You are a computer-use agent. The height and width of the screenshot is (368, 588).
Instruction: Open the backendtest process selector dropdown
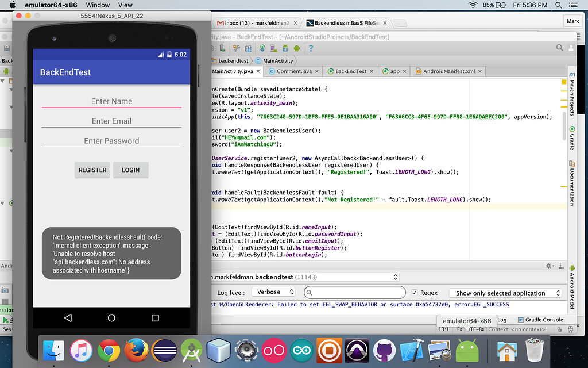click(394, 277)
